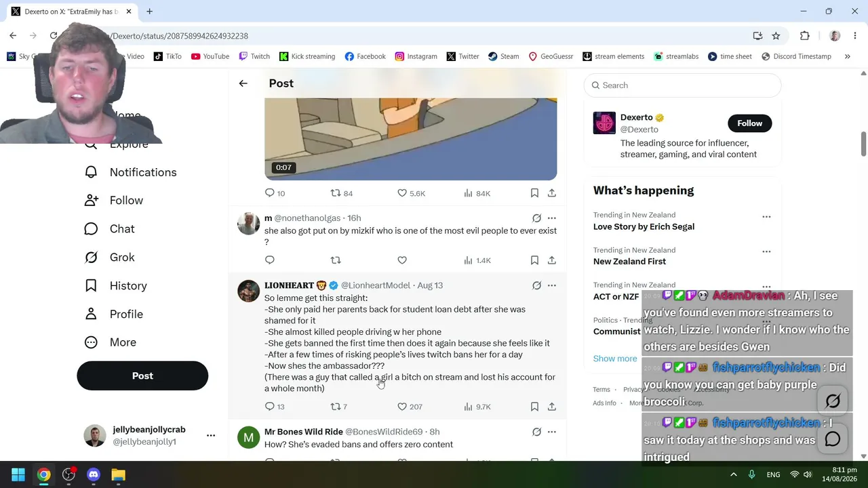Open OBS Studio from the taskbar

68,474
